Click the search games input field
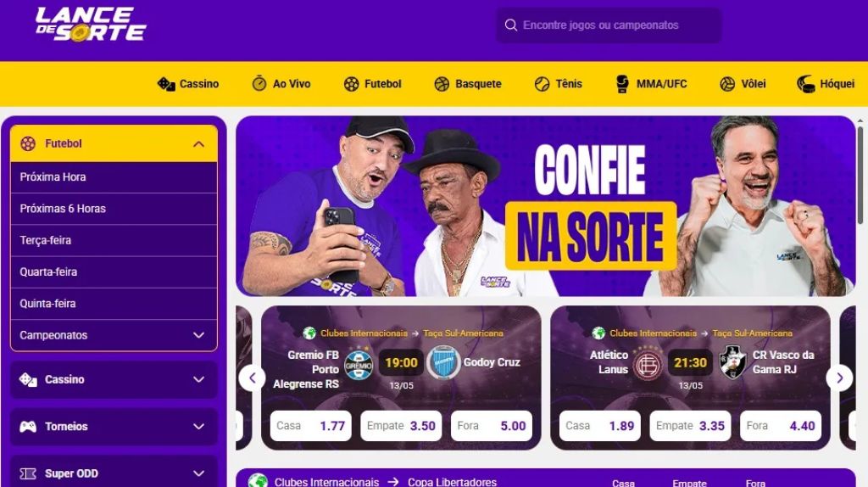Screen dimensions: 868x487 tap(609, 25)
